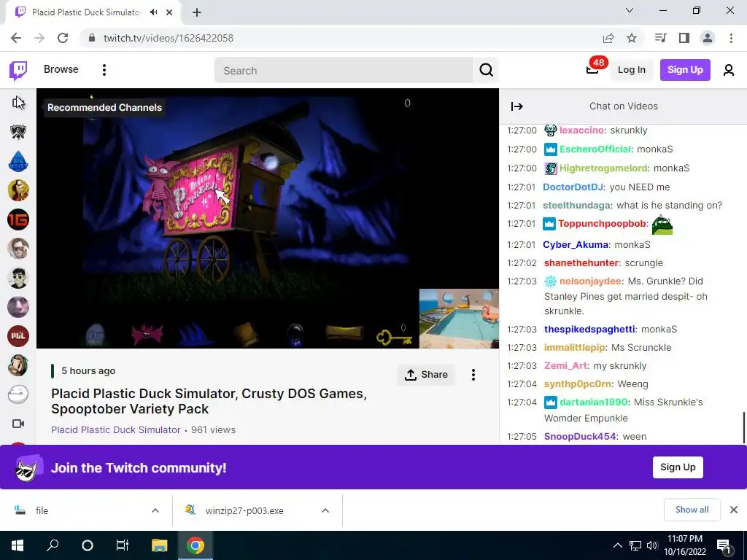Image resolution: width=747 pixels, height=560 pixels.
Task: Open the Twitch home logo
Action: point(18,71)
